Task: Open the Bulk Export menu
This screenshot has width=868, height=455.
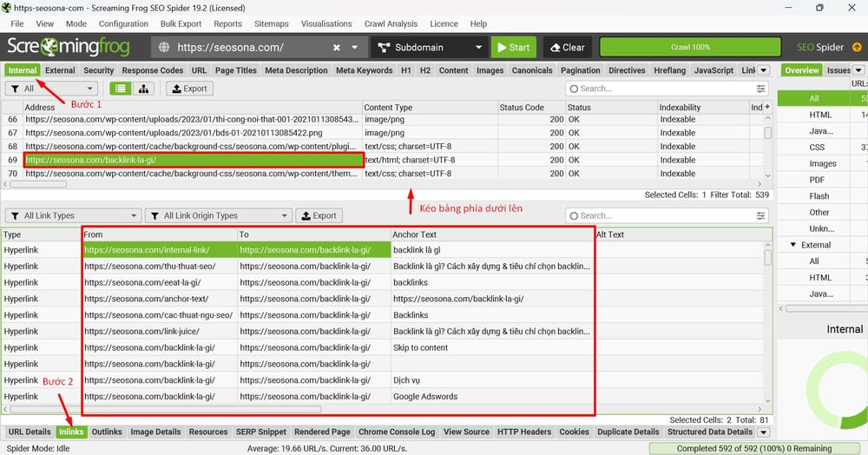Action: click(x=181, y=23)
